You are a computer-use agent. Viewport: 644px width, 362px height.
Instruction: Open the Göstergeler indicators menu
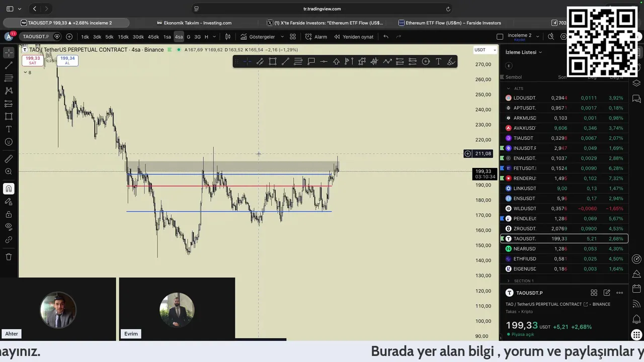click(258, 37)
